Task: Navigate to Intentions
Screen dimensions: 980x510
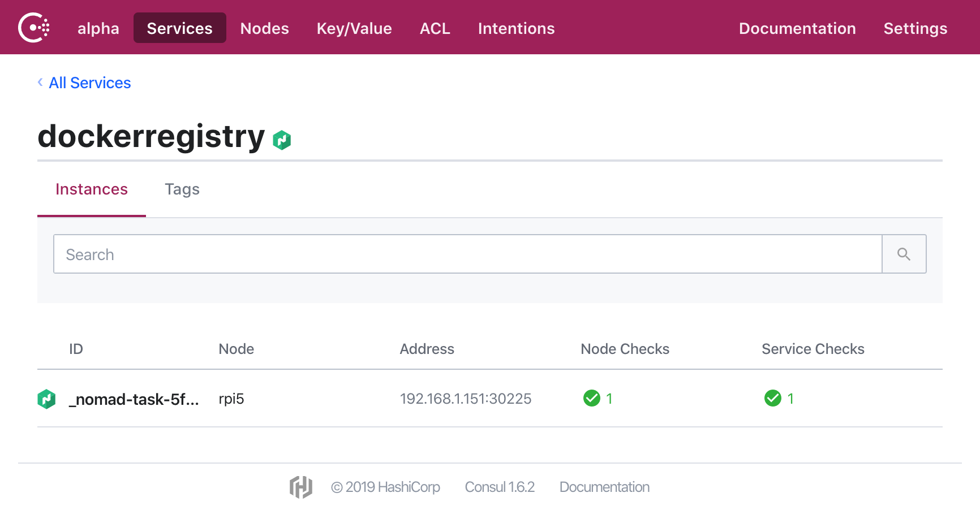Action: (516, 28)
